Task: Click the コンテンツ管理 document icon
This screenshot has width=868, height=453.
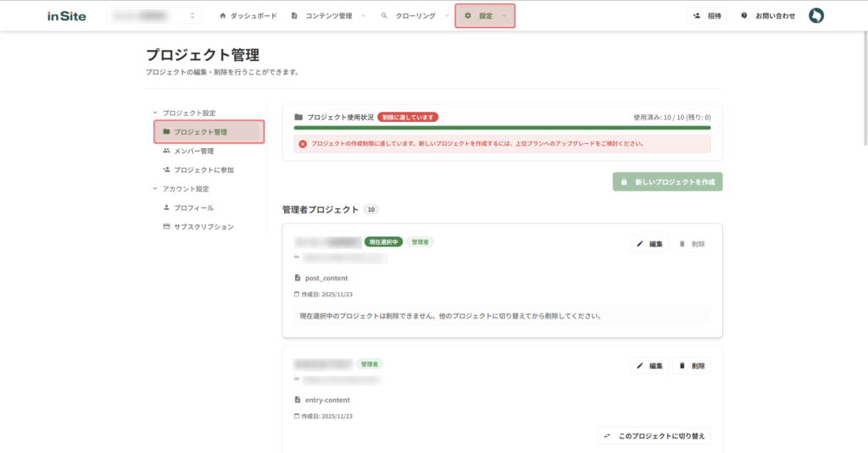Action: 294,15
